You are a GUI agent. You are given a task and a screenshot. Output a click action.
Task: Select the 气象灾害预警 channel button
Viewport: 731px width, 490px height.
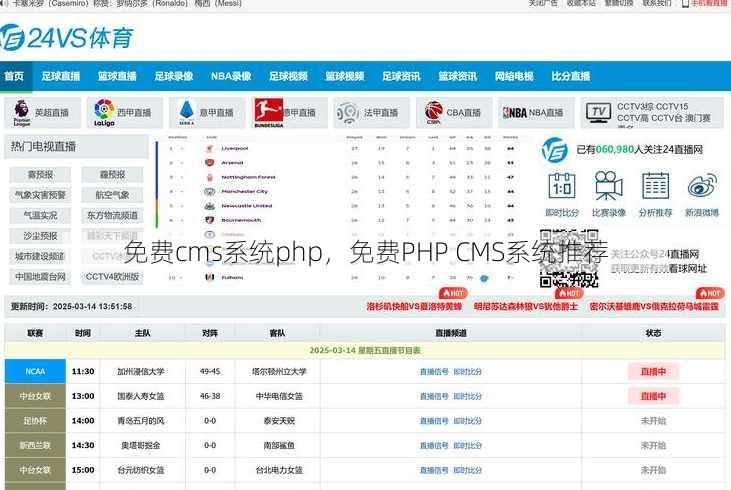40,195
